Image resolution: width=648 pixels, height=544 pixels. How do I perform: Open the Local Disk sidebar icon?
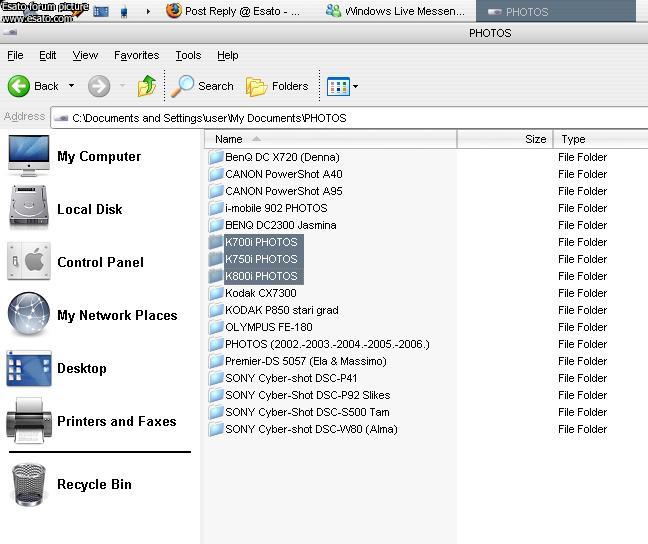click(29, 207)
